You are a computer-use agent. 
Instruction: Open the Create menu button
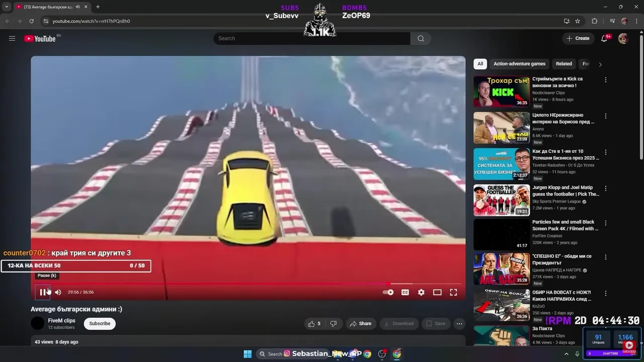click(578, 38)
